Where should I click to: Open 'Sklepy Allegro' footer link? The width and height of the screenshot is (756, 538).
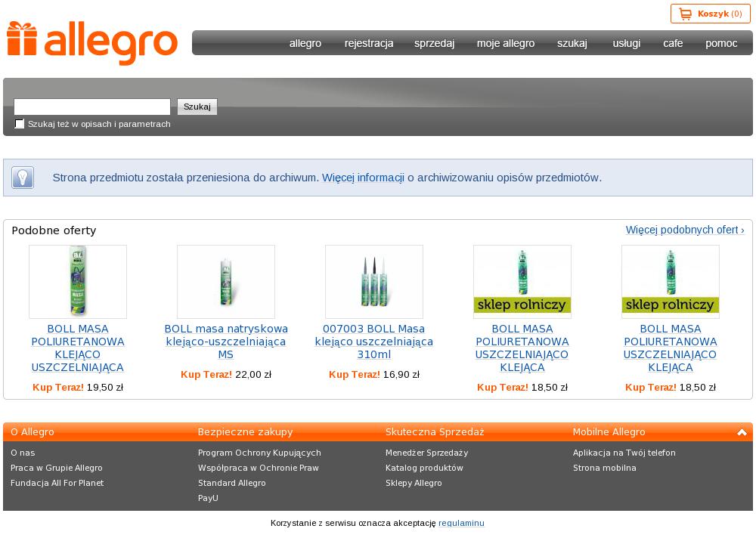414,483
